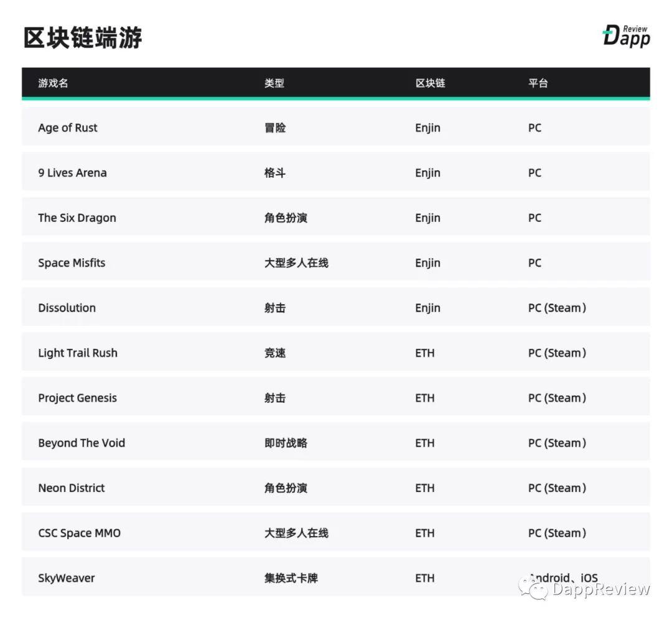The image size is (672, 620).
Task: Click the 平台 column header
Action: (538, 83)
